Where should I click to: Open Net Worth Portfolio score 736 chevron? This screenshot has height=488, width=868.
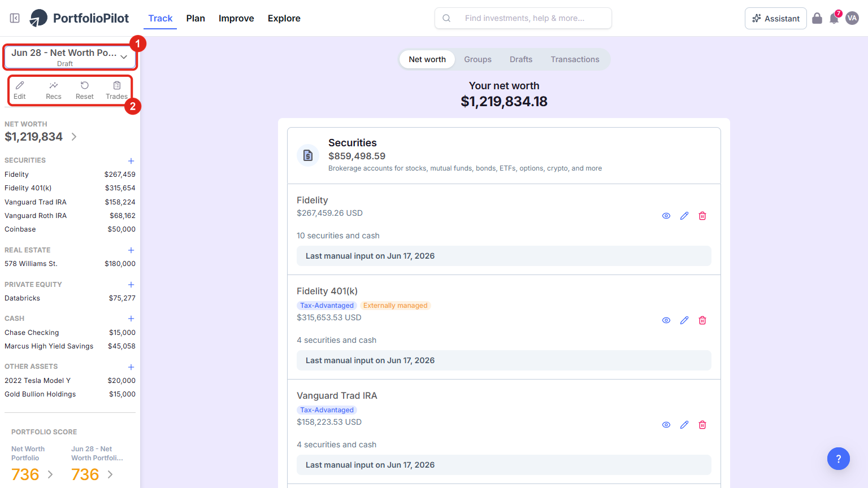point(50,474)
